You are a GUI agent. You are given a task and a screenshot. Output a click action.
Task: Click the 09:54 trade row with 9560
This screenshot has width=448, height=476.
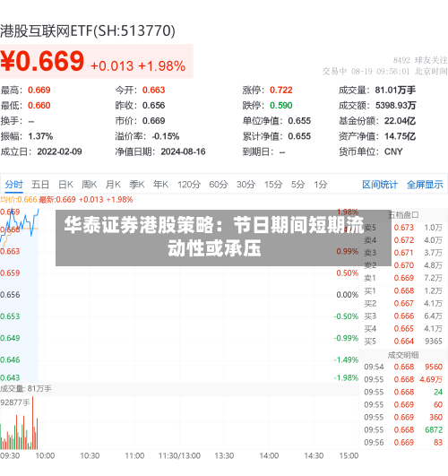403,367
